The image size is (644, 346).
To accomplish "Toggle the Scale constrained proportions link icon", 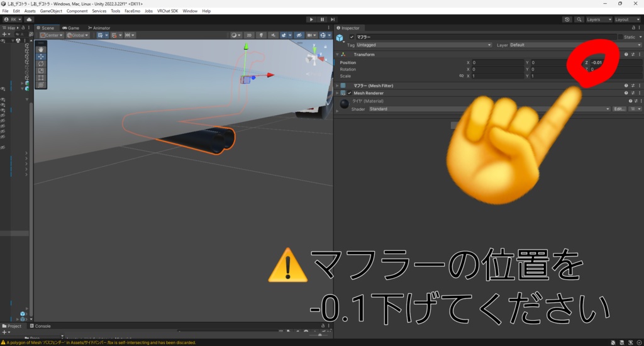I will click(x=461, y=76).
